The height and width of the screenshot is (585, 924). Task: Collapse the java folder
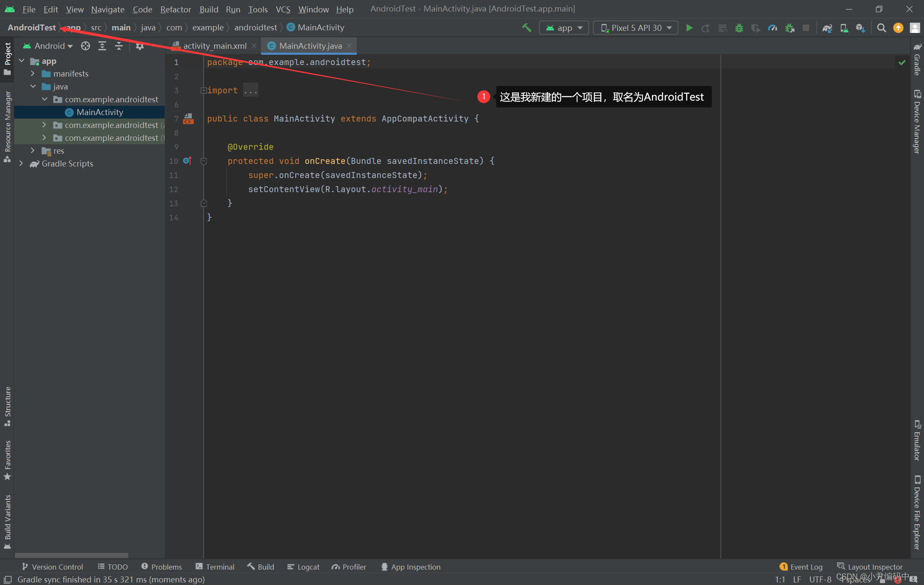click(33, 86)
